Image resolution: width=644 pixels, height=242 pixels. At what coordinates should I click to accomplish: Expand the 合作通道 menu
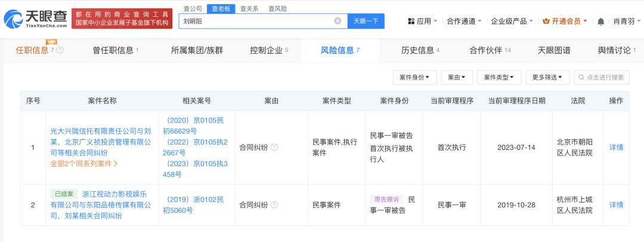(464, 21)
